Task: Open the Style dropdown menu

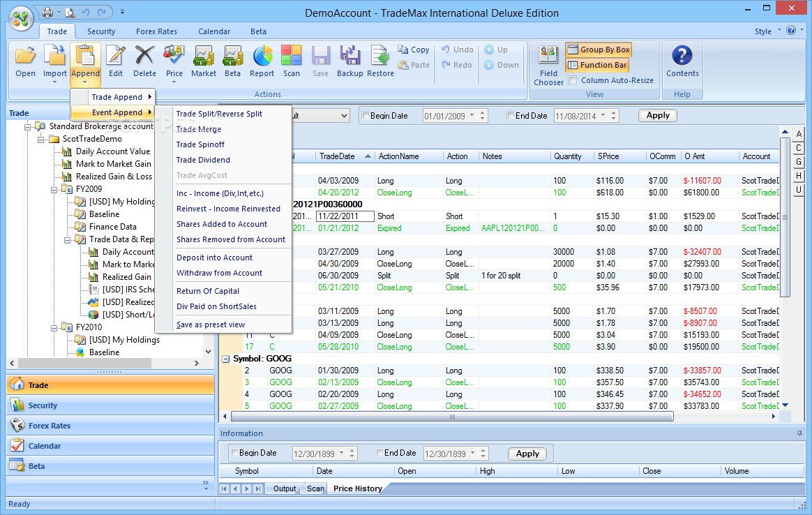Action: pyautogui.click(x=767, y=31)
